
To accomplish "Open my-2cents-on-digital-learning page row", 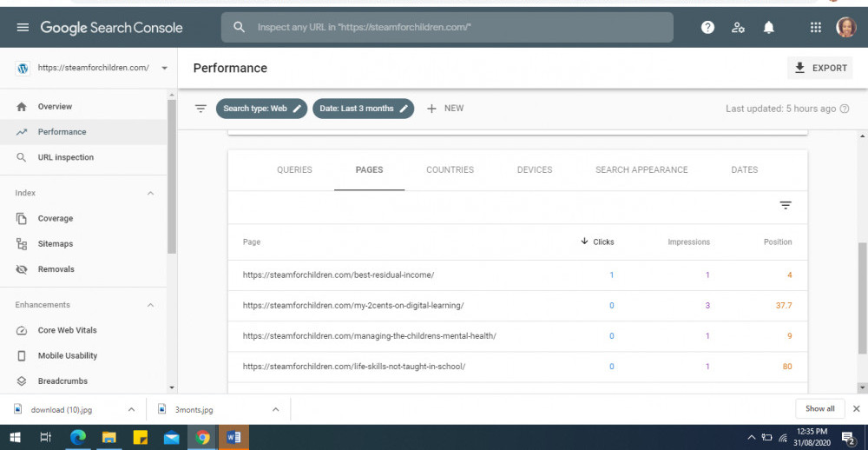I will tap(517, 306).
